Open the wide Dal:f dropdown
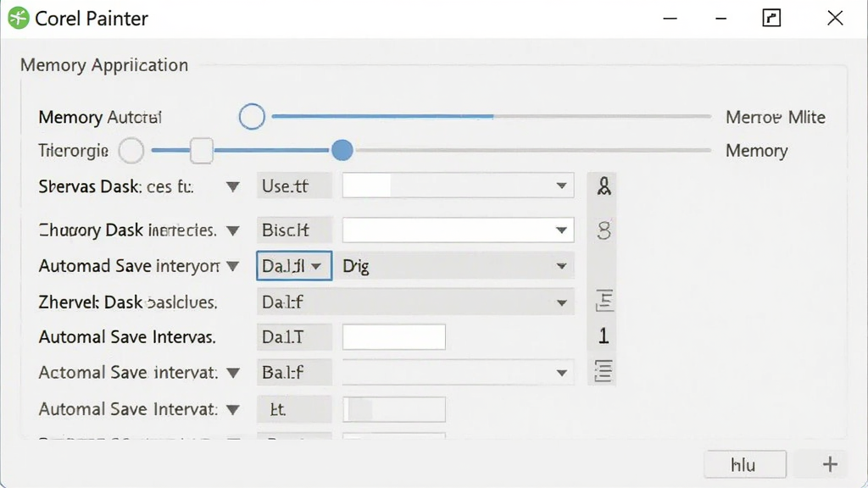The image size is (868, 488). coord(415,302)
